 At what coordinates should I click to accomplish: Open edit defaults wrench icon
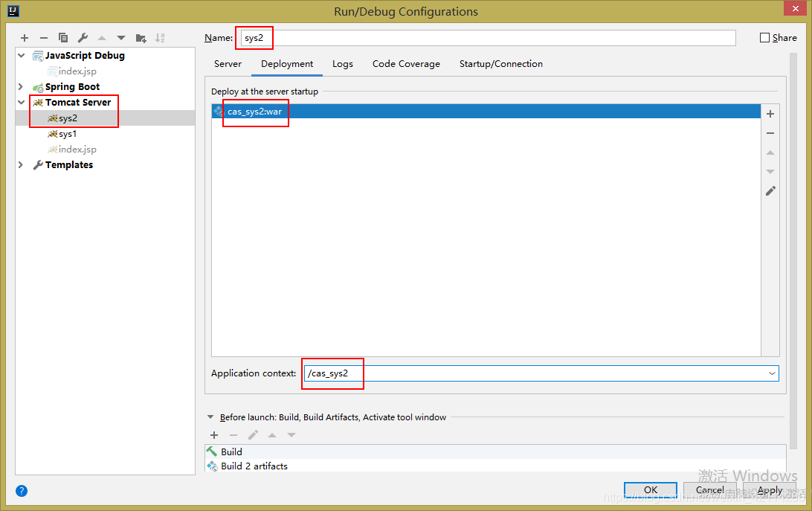[83, 38]
